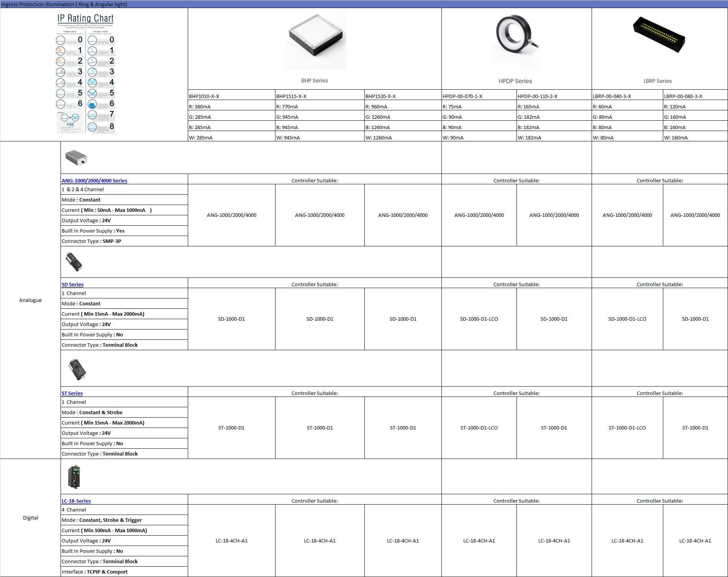Select LC-18-4CH-A1 cell under BHP1010-X-X

coord(231,541)
